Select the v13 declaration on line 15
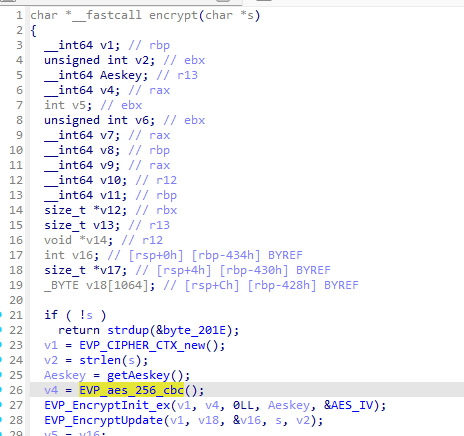The image size is (464, 436). (103, 225)
